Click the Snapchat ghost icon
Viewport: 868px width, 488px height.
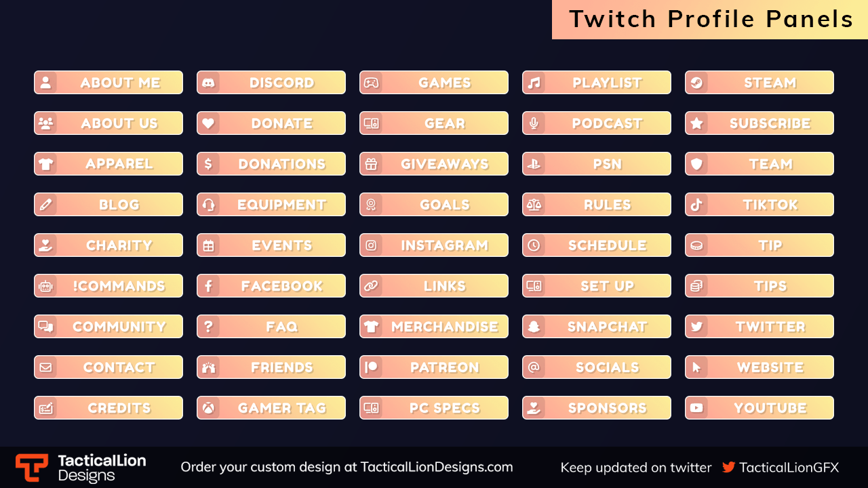[534, 327]
